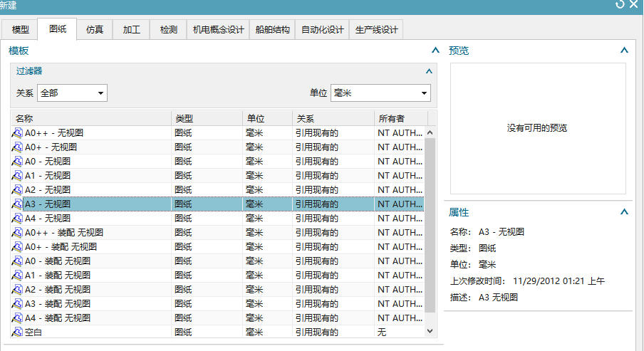644x351 pixels.
Task: Click the template list vertical scrollbar thumb
Action: point(430,226)
